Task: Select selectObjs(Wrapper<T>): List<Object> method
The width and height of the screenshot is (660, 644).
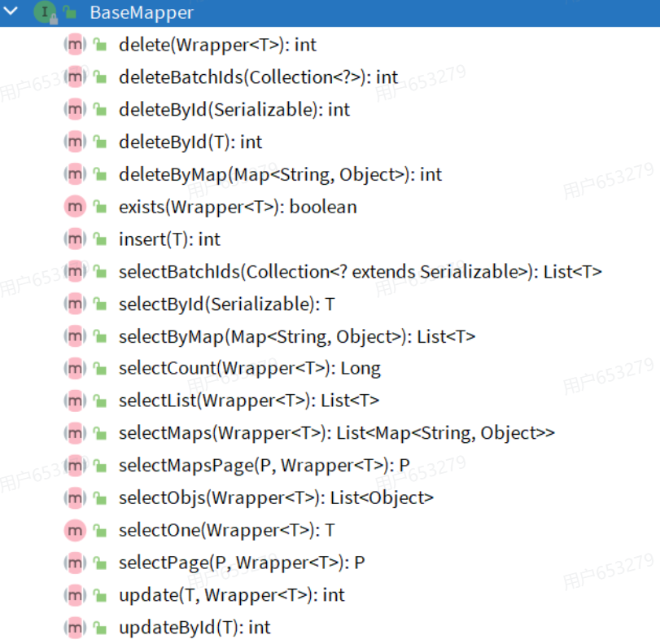Action: click(276, 498)
